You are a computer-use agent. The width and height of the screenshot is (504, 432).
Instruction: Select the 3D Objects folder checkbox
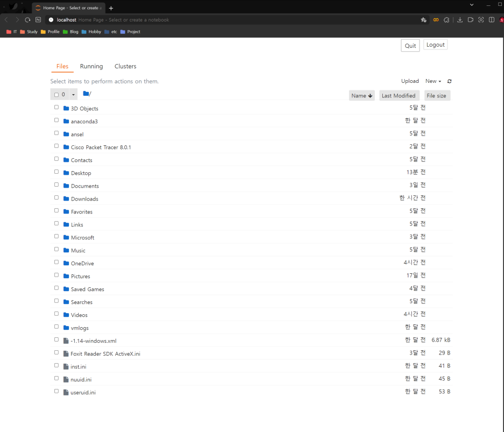(57, 107)
